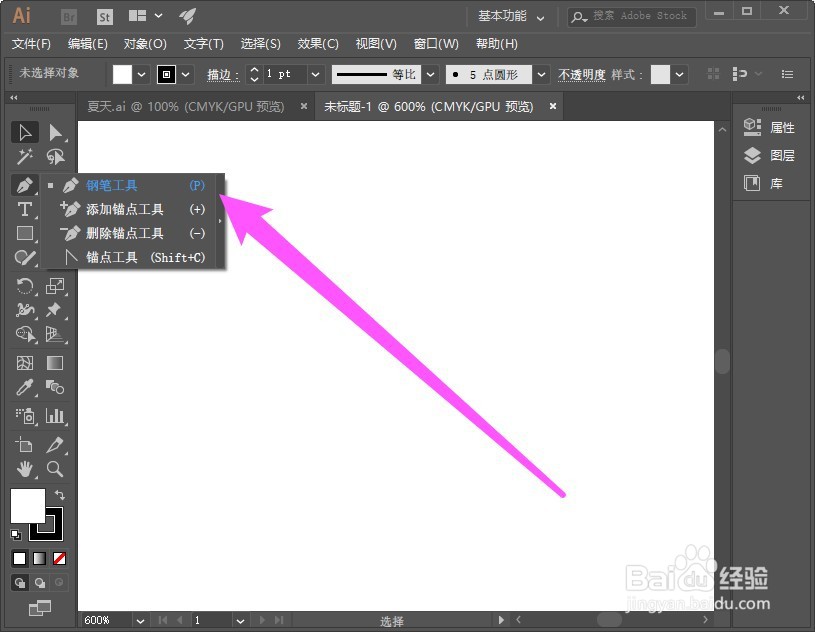Reset default fill and stroke
Screen dimensions: 815x632
point(16,534)
